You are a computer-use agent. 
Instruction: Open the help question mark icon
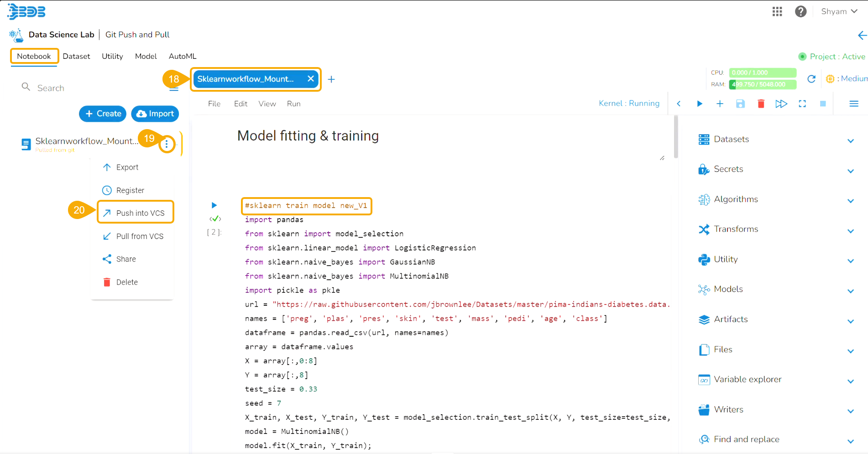pyautogui.click(x=800, y=11)
